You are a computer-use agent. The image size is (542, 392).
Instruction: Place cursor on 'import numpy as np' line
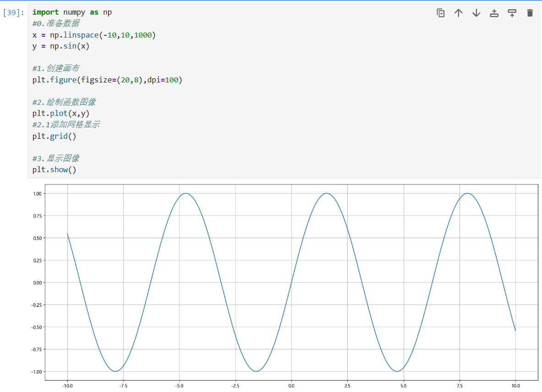(72, 12)
